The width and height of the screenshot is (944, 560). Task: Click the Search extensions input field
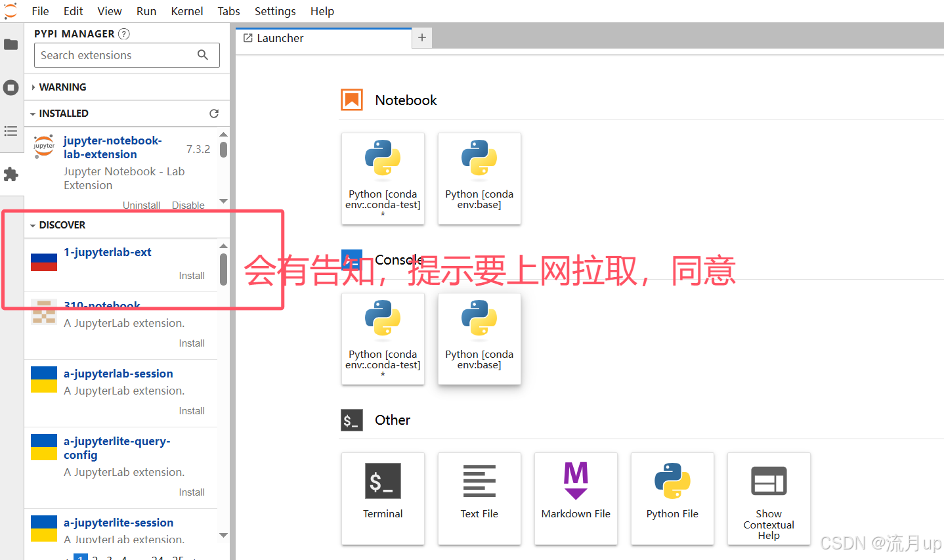tap(118, 55)
